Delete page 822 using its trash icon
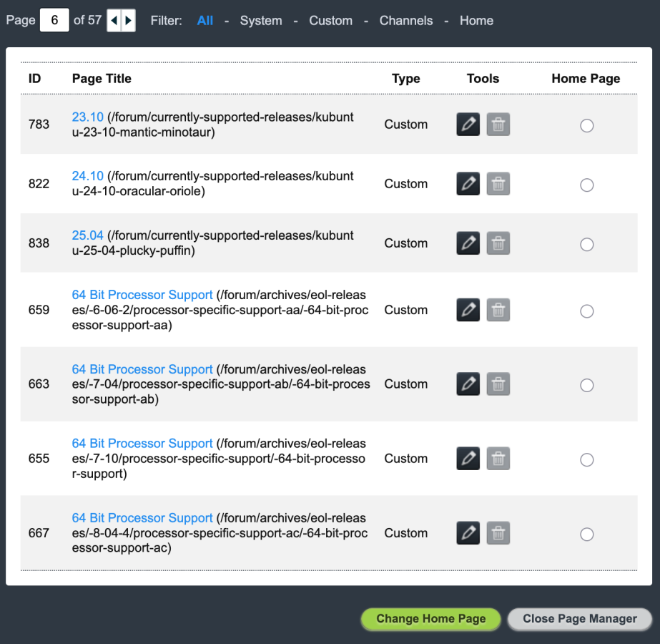660x644 pixels. [498, 184]
